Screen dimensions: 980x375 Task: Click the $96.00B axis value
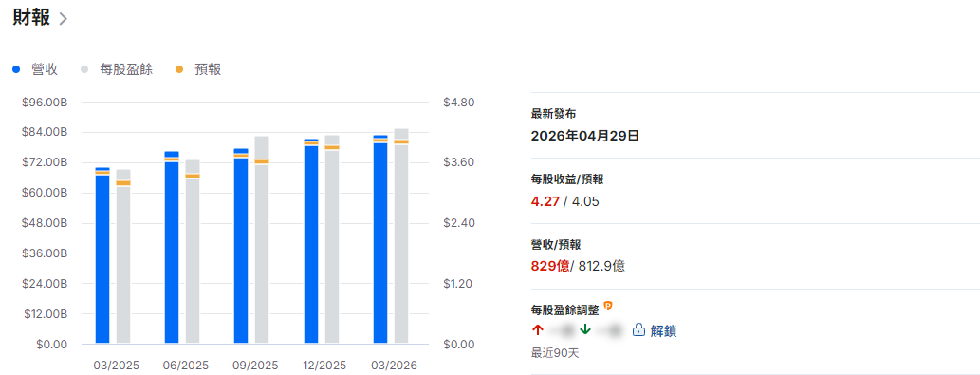45,103
